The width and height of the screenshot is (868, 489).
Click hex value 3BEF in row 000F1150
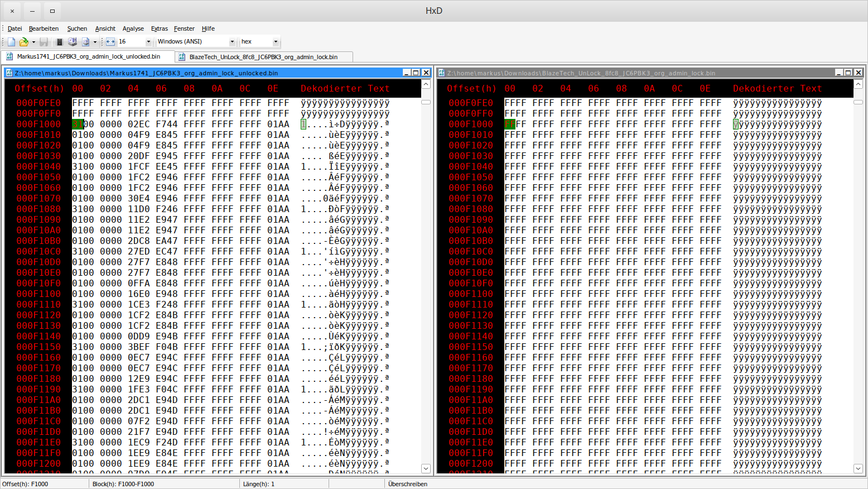[x=139, y=347]
